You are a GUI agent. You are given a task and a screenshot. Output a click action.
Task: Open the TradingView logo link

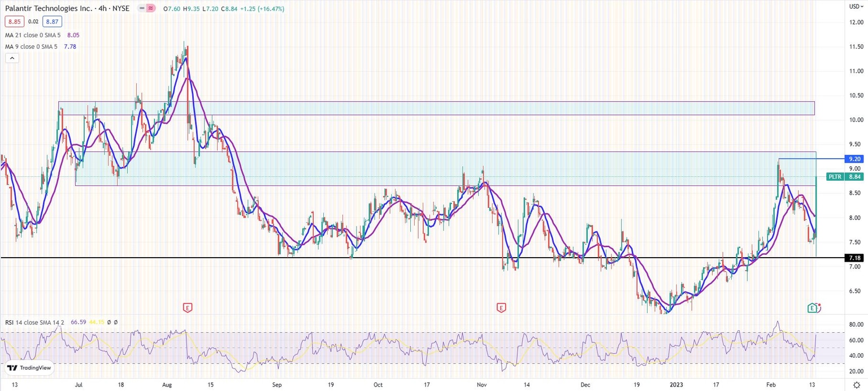tap(30, 368)
